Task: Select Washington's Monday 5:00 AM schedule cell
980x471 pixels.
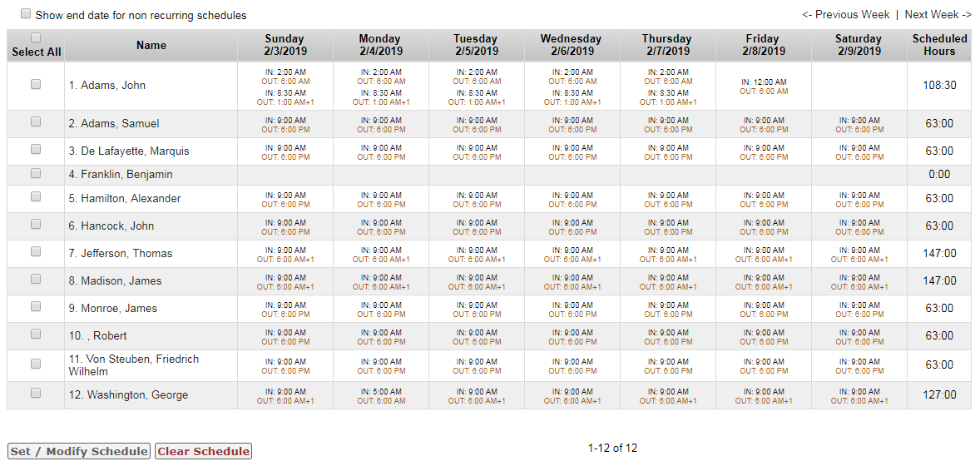Action: click(381, 396)
